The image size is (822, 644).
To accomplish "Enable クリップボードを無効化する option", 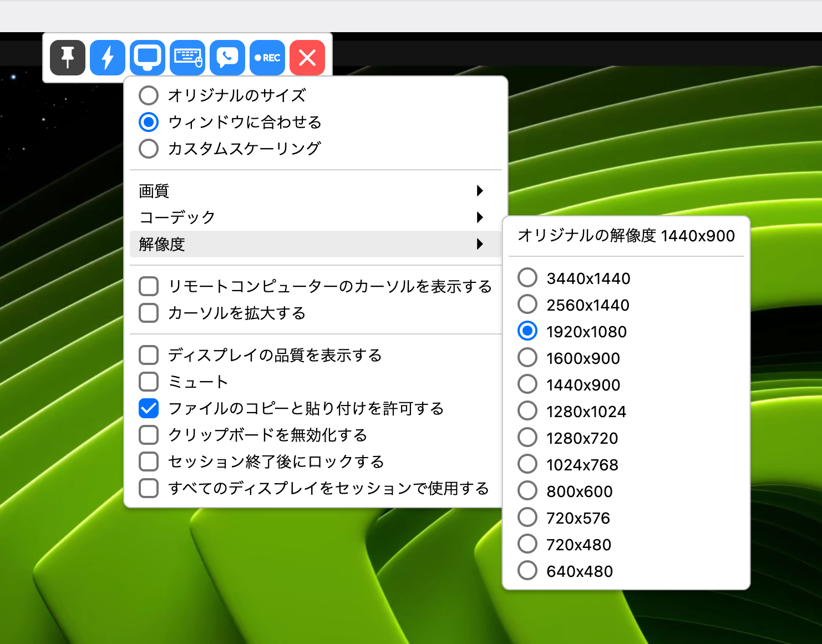I will click(148, 435).
